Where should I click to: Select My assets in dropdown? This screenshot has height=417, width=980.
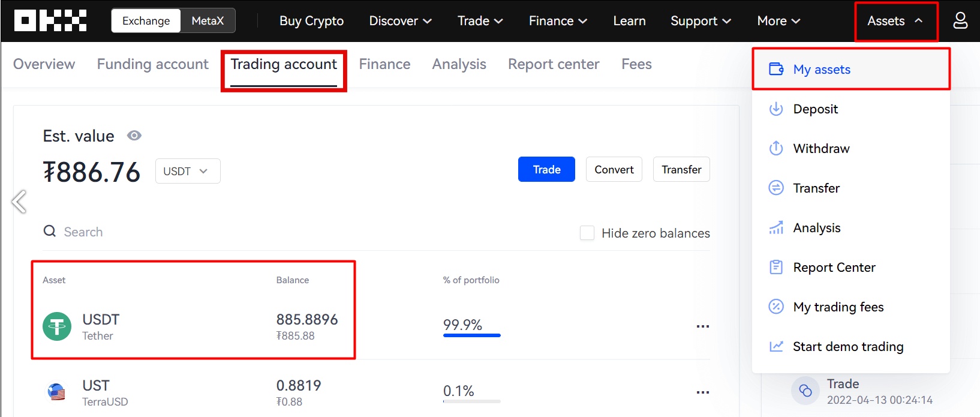click(x=851, y=69)
